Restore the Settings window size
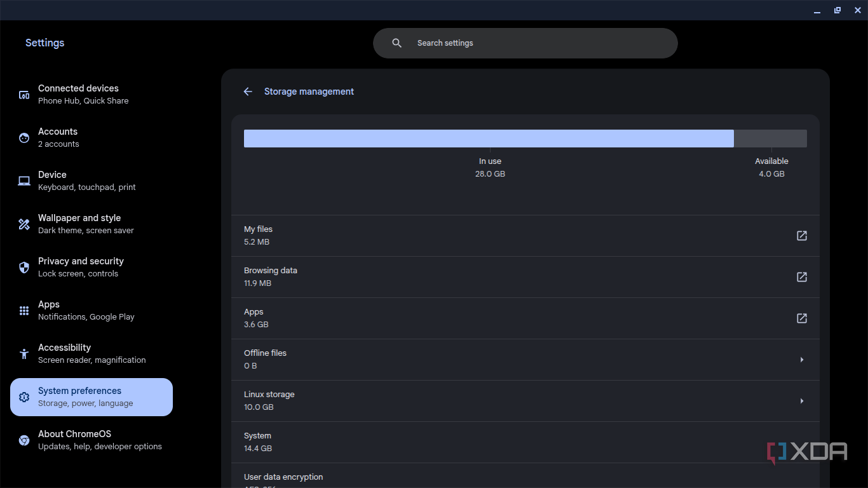 click(x=837, y=10)
